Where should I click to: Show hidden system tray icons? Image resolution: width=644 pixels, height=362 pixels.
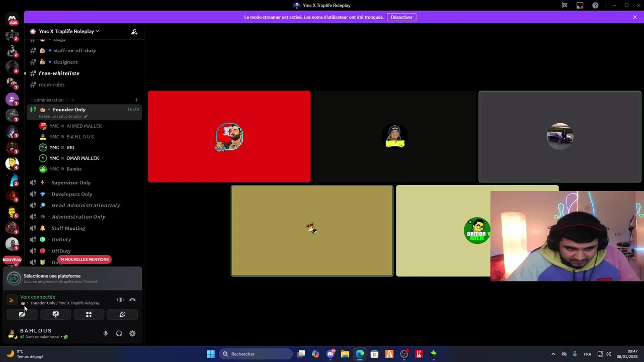[x=553, y=354]
